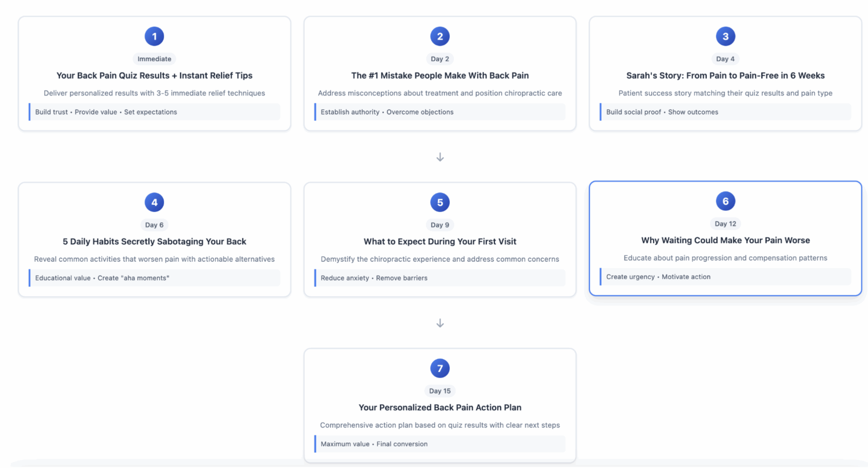868x468 pixels.
Task: Click the number 1 step circle
Action: (154, 36)
